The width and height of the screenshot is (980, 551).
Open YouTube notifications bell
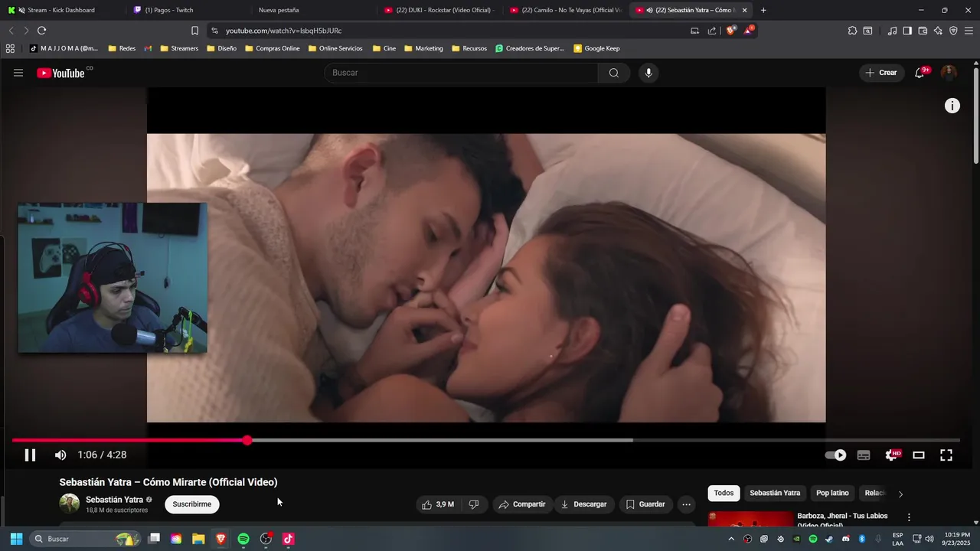[x=920, y=73]
